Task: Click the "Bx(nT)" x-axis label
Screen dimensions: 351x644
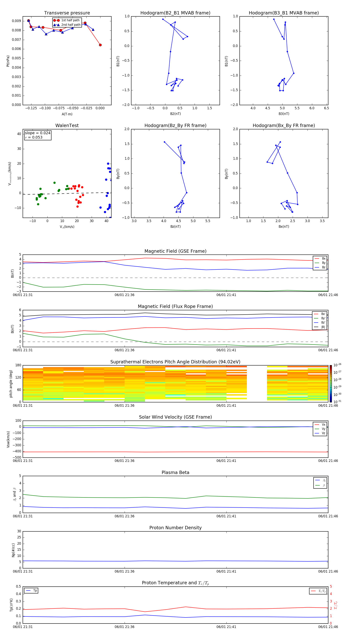Action: [284, 227]
